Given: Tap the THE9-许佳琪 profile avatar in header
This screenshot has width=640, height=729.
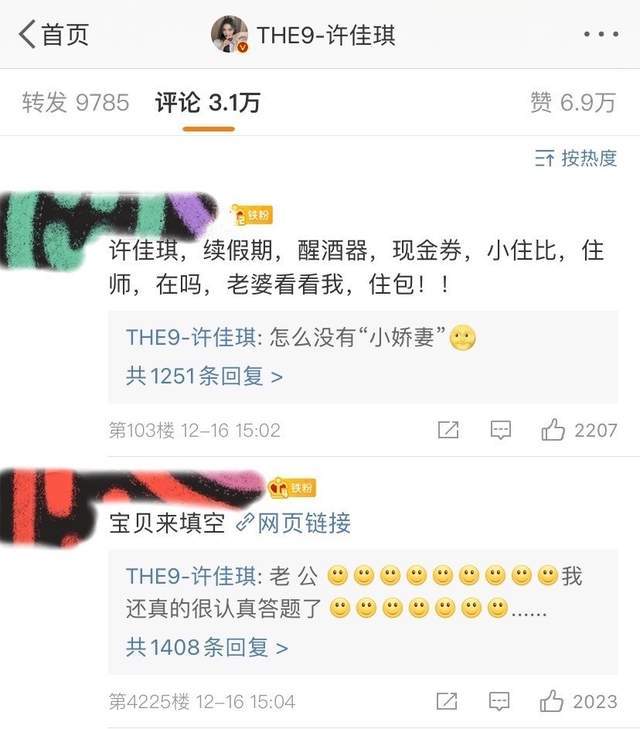Looking at the screenshot, I should [230, 34].
